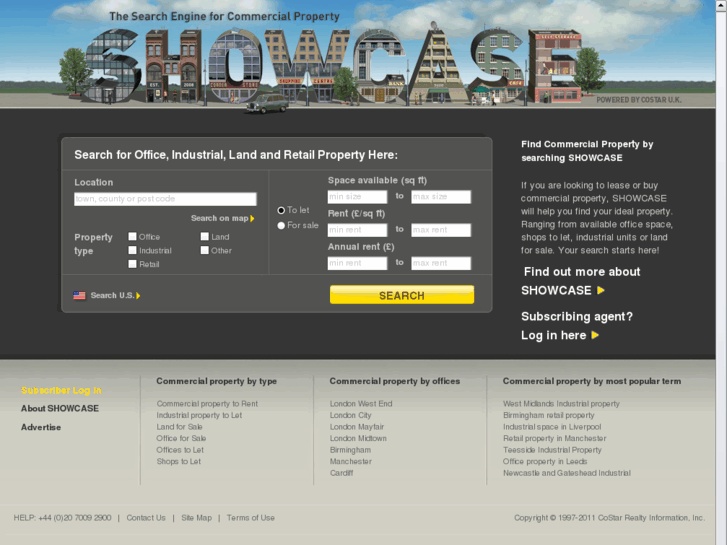This screenshot has width=727, height=545.
Task: Open London Mayfair link
Action: pos(357,427)
